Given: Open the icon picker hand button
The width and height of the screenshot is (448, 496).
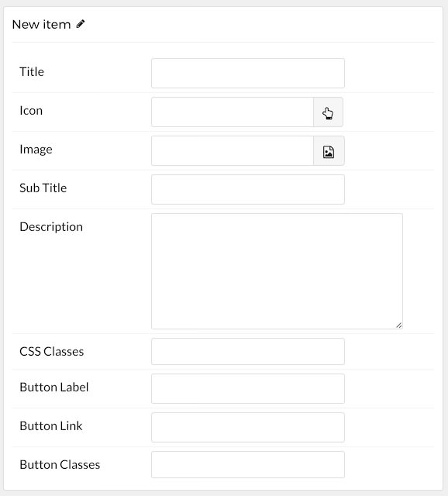Looking at the screenshot, I should click(x=328, y=112).
